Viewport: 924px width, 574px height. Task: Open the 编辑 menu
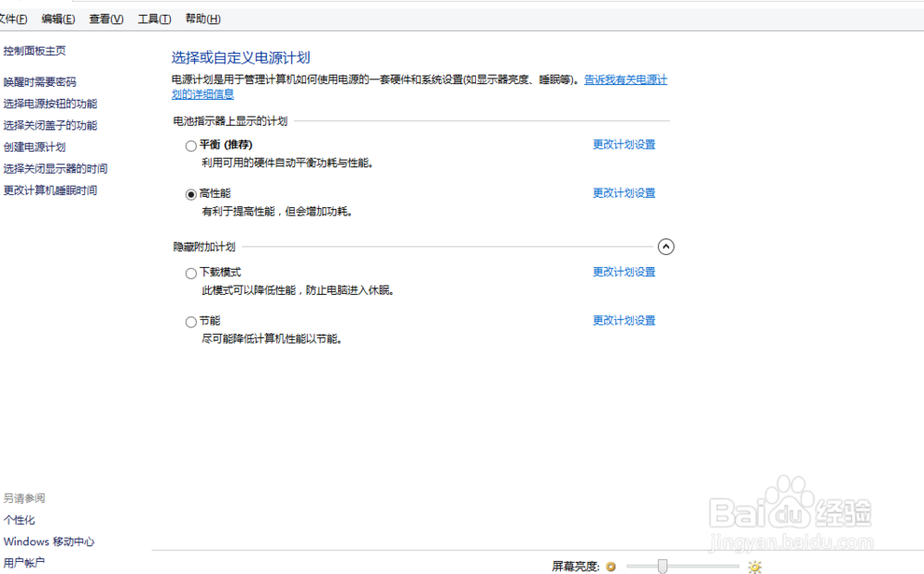click(57, 18)
